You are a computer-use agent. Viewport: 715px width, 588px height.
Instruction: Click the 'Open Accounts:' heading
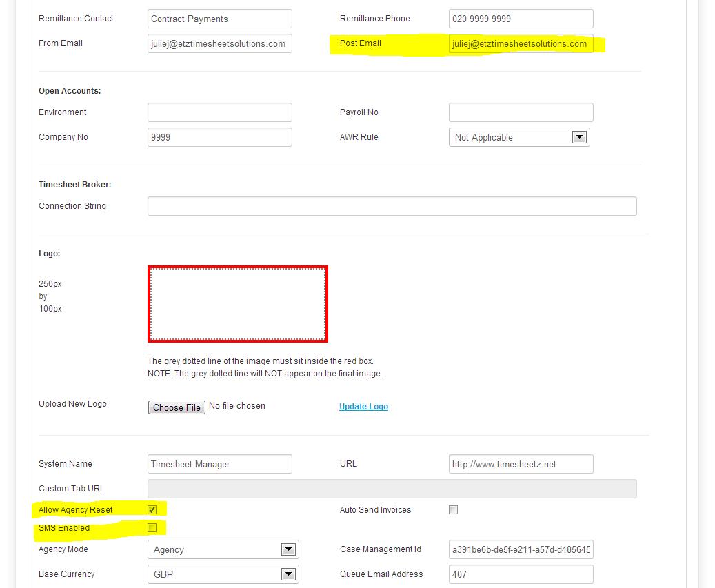pos(70,91)
